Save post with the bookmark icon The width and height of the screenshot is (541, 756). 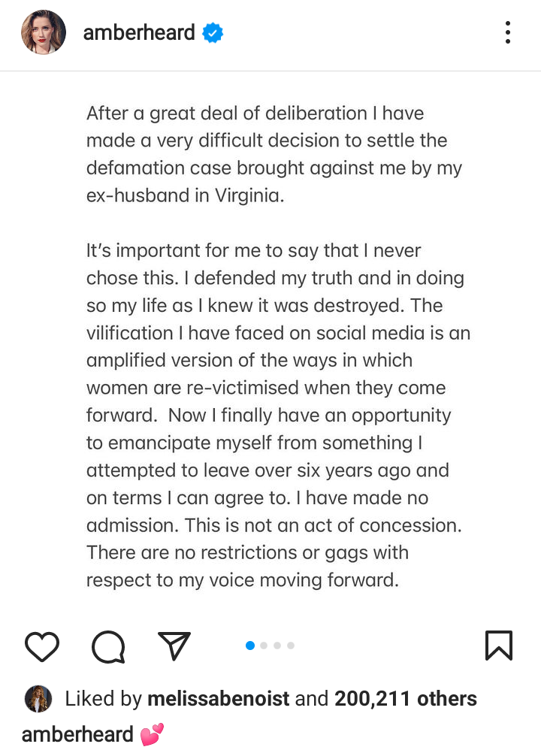coord(499,646)
